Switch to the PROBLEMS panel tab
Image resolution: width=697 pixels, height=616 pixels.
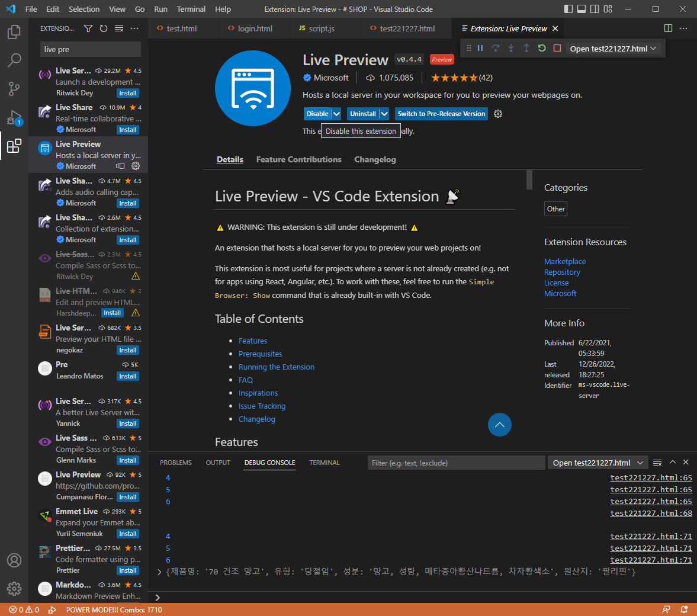[x=176, y=463]
